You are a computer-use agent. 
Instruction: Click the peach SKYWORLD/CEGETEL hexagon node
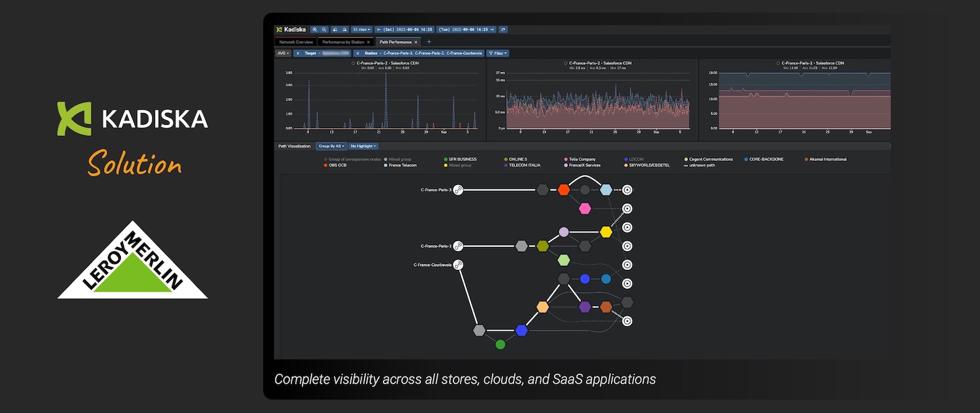coord(542,306)
